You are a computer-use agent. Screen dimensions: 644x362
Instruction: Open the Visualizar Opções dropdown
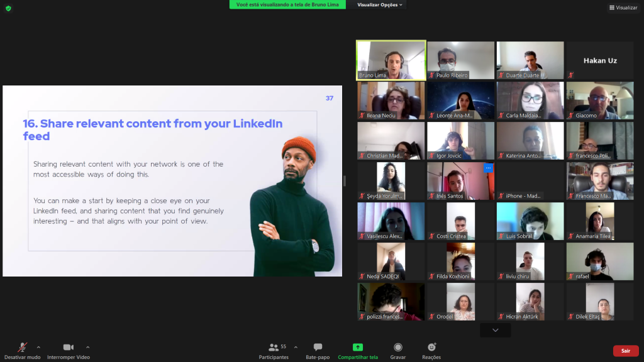click(380, 4)
